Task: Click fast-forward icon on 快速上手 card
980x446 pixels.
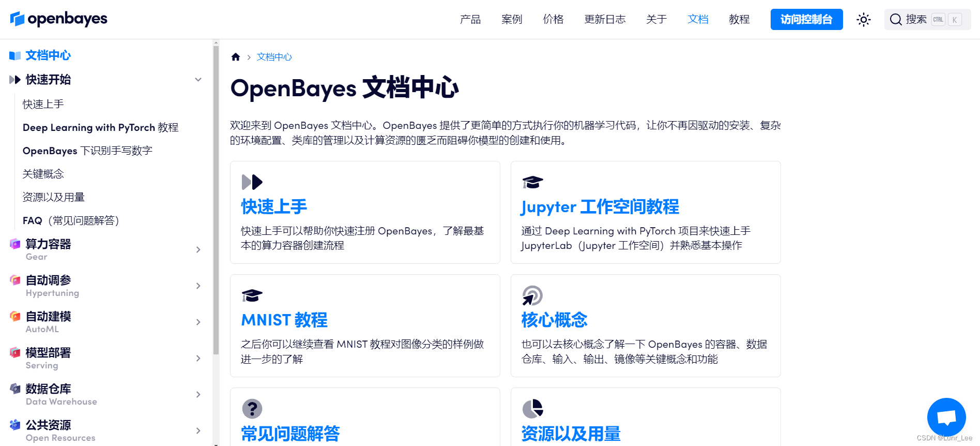Action: click(252, 182)
